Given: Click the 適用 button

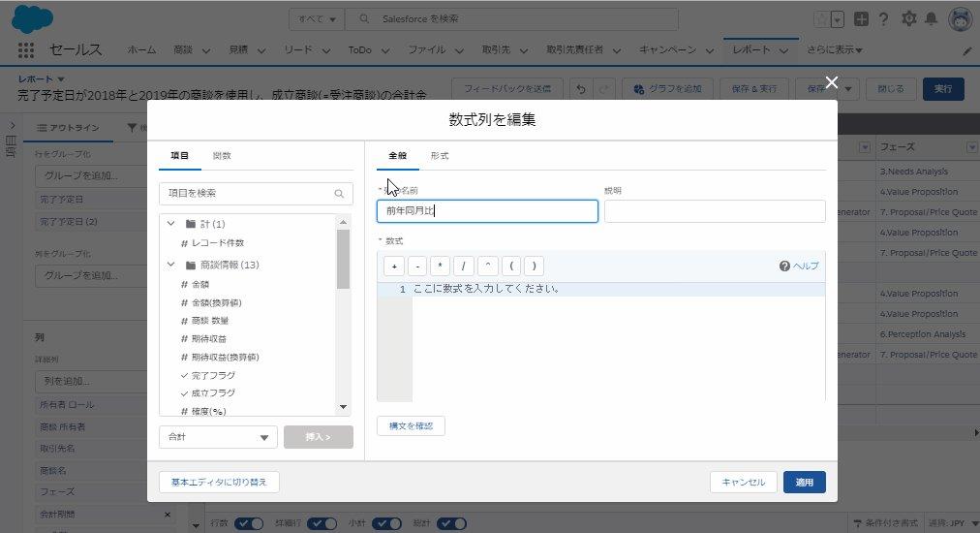Looking at the screenshot, I should (805, 483).
